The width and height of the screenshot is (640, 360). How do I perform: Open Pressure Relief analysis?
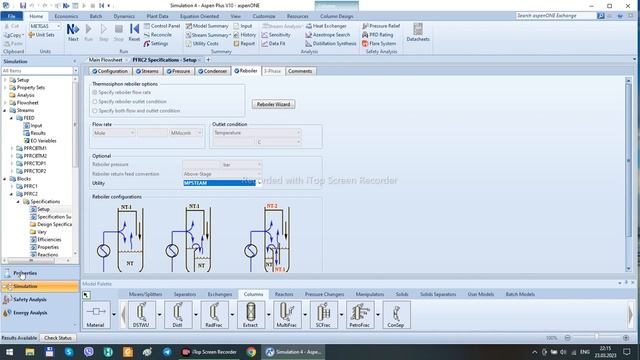coord(381,26)
